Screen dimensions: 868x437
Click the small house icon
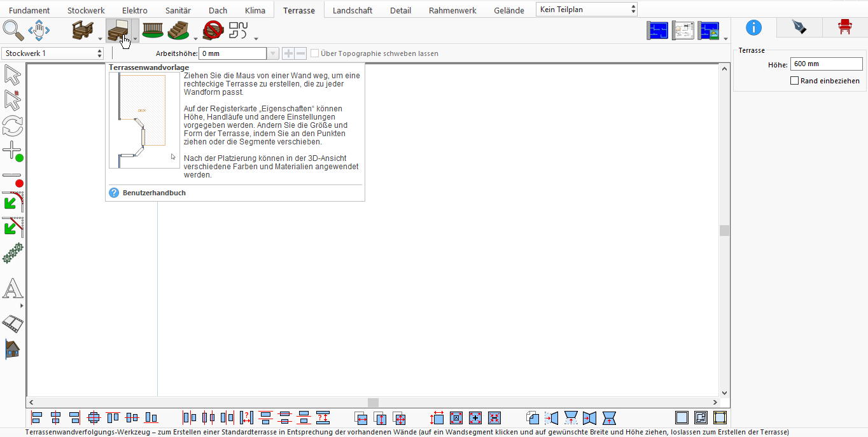click(x=13, y=349)
